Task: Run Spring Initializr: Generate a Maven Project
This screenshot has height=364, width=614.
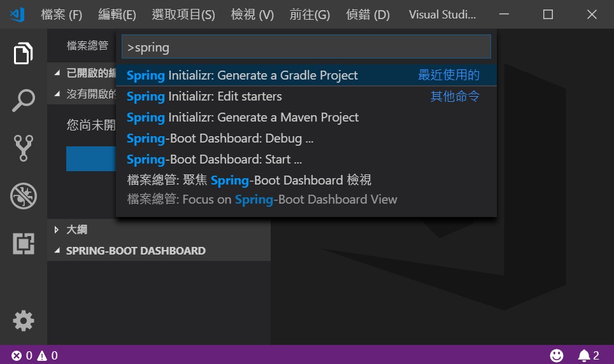Action: pos(306,118)
